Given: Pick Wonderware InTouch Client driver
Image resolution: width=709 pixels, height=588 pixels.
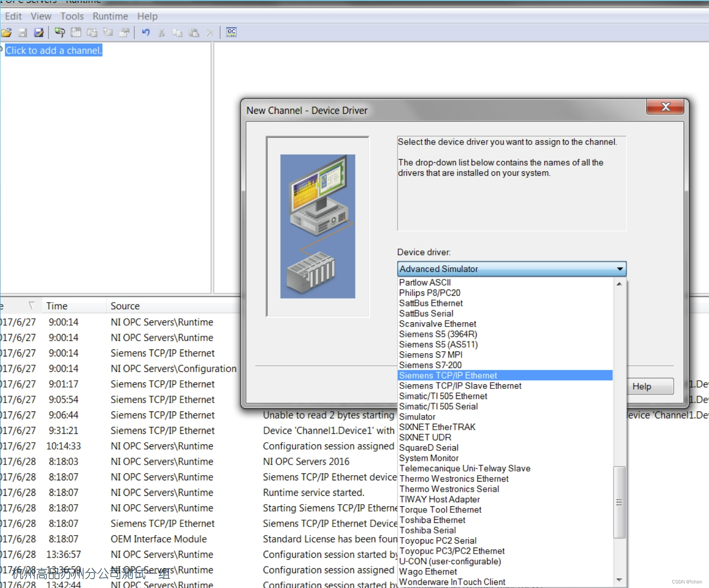Looking at the screenshot, I should (x=505, y=582).
